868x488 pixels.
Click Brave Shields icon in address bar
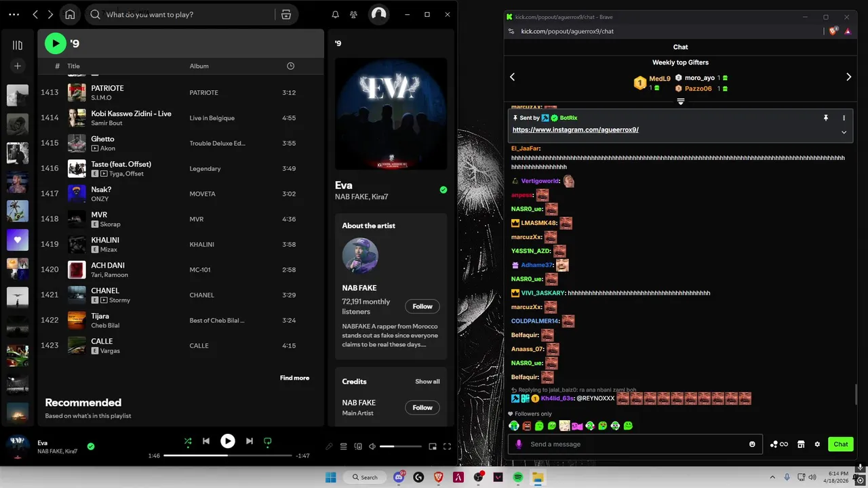(x=834, y=30)
